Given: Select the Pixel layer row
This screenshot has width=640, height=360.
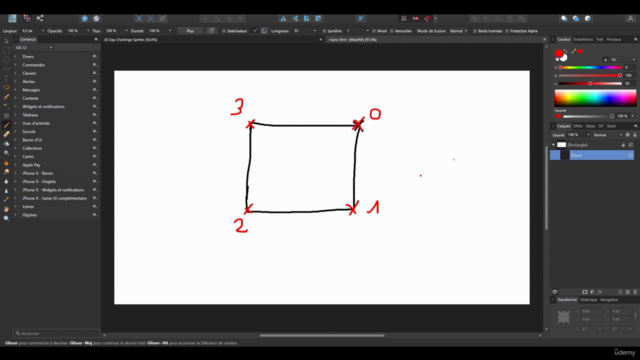Looking at the screenshot, I should point(592,155).
